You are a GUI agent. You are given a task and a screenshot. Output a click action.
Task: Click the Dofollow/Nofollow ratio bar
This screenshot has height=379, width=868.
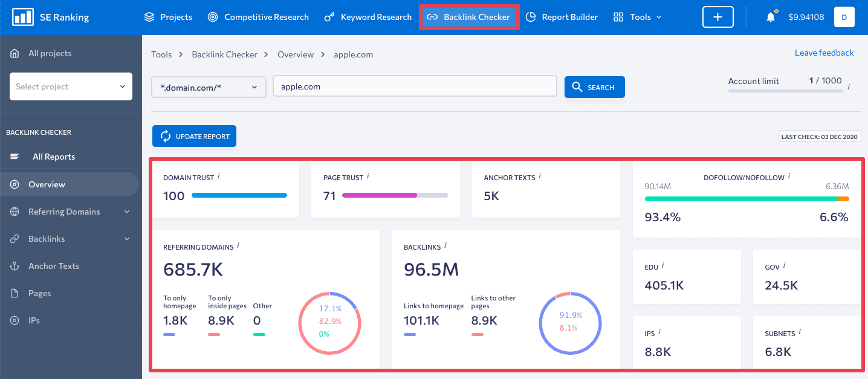747,199
